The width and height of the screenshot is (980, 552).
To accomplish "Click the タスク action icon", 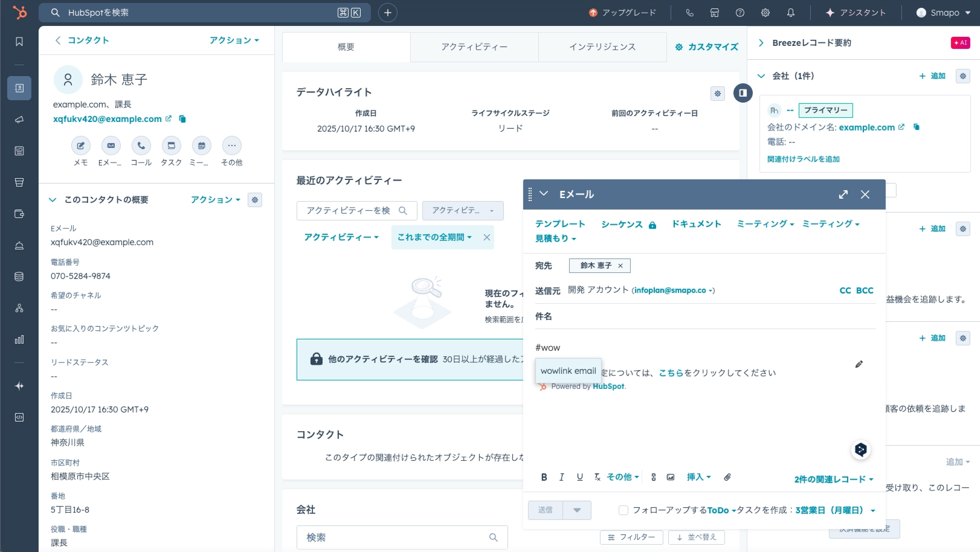I will pos(172,146).
